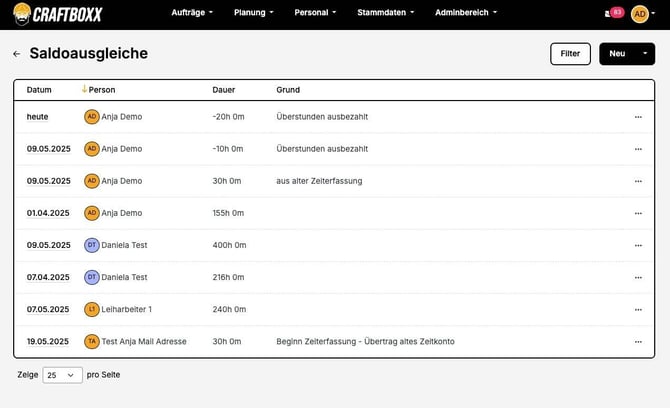Open three-dot menu for Test Anja Mail Adresse
This screenshot has height=408, width=670.
(x=638, y=341)
